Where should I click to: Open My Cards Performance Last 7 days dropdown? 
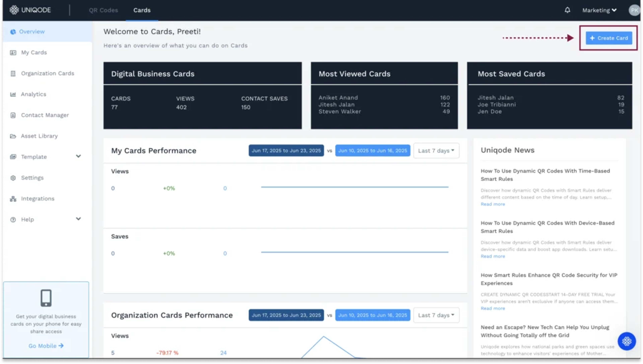pos(436,150)
